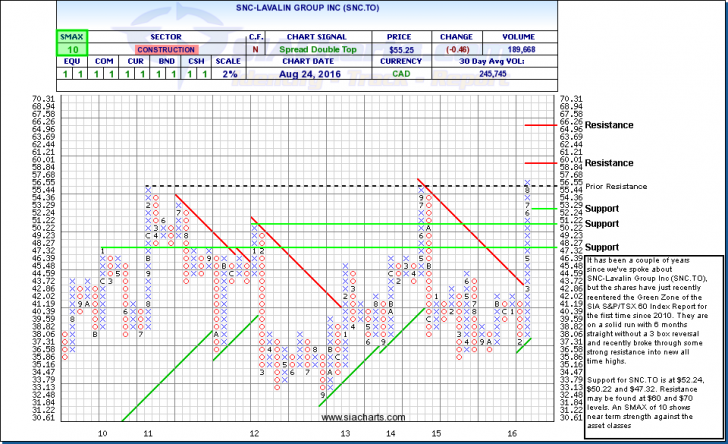Click year 11 on the bottom axis

coord(148,433)
